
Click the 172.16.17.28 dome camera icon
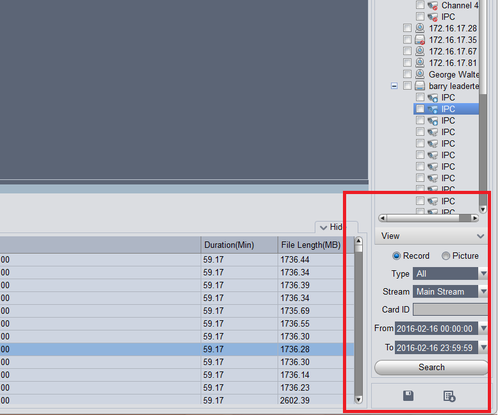click(420, 28)
